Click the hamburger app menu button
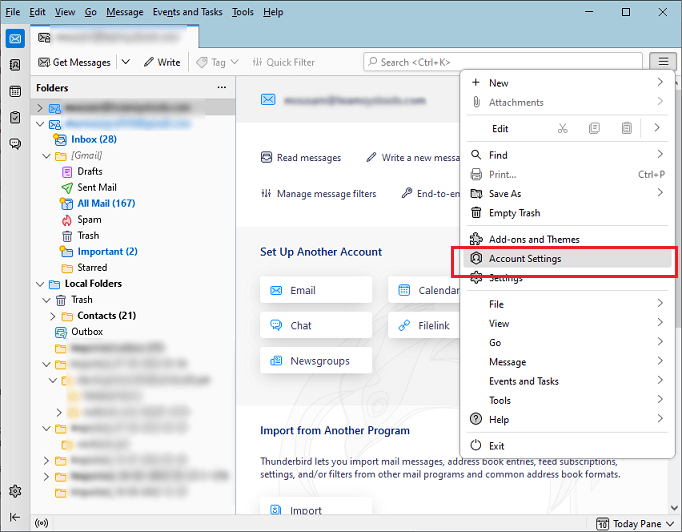 click(663, 62)
